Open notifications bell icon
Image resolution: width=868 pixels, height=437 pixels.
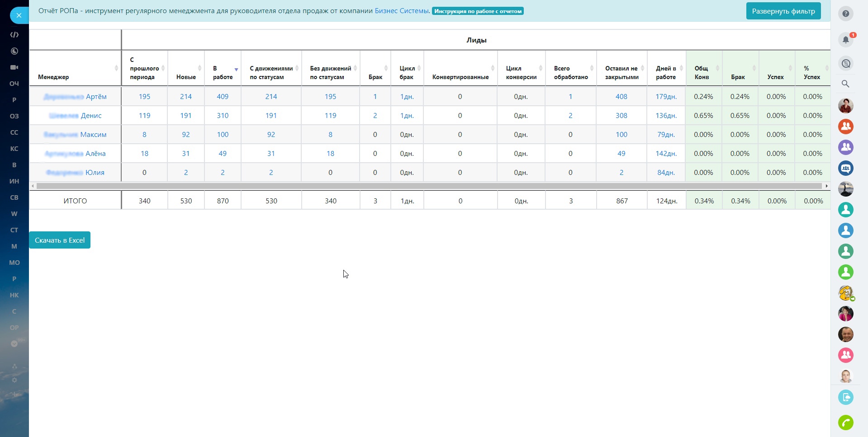845,40
